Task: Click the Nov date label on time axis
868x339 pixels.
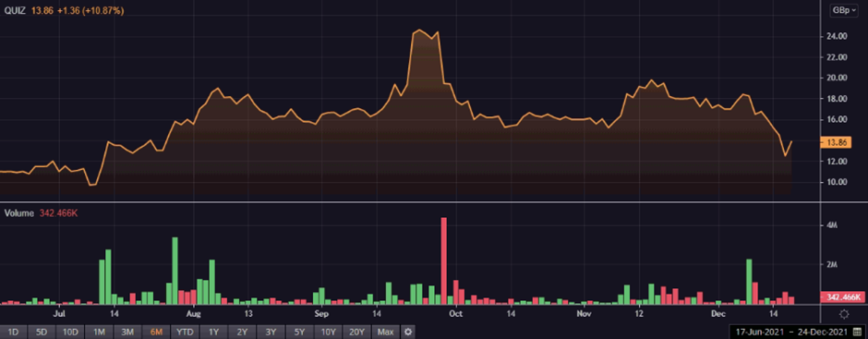Action: pos(584,314)
